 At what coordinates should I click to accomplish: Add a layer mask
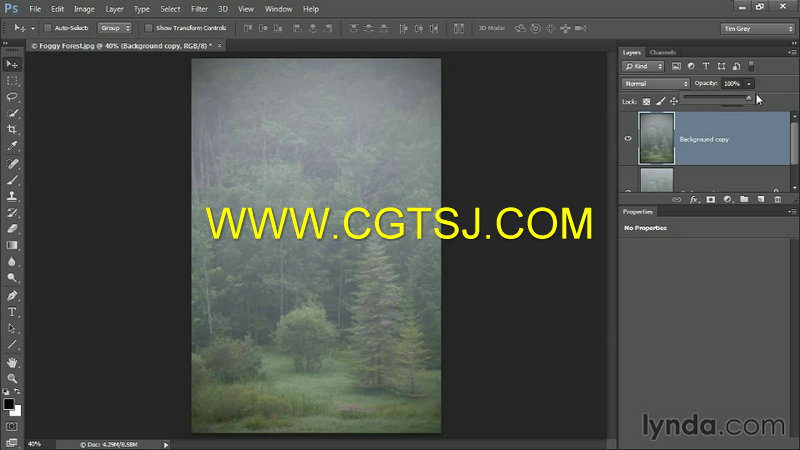(711, 199)
